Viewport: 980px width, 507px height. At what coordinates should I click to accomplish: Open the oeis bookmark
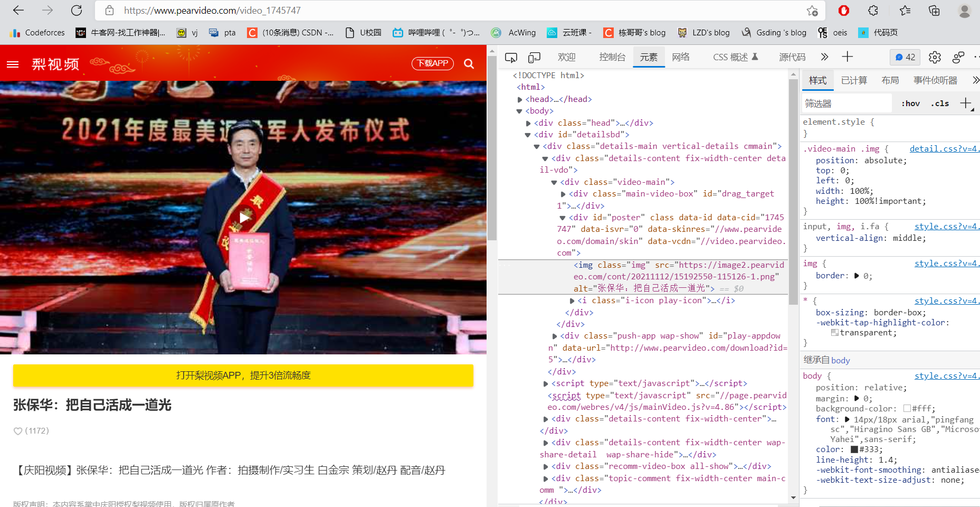[832, 33]
